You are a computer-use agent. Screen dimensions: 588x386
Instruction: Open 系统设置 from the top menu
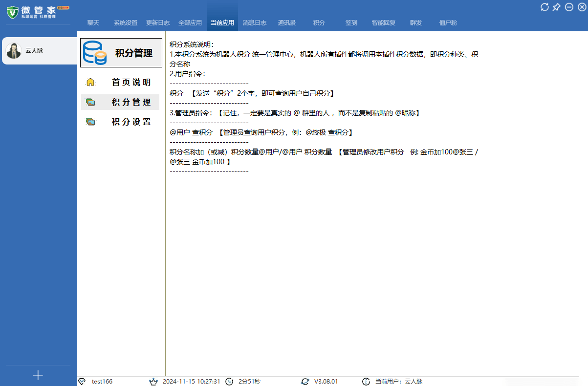point(126,22)
